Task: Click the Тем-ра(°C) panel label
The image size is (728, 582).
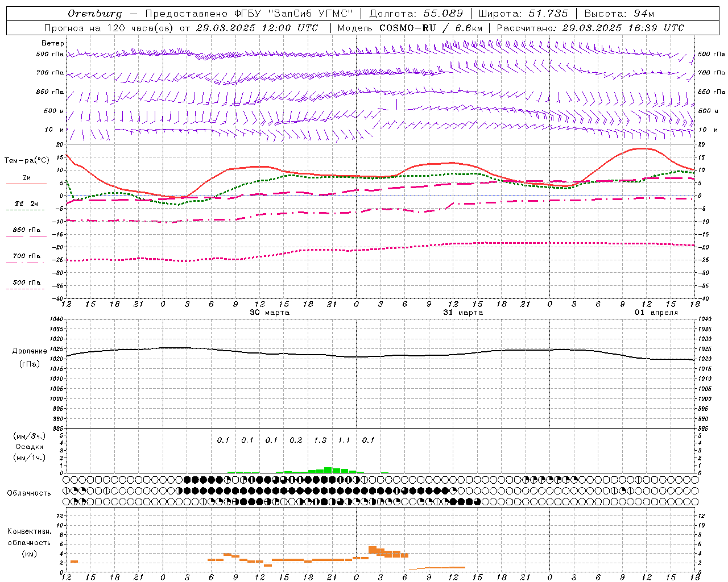Action: pos(27,161)
